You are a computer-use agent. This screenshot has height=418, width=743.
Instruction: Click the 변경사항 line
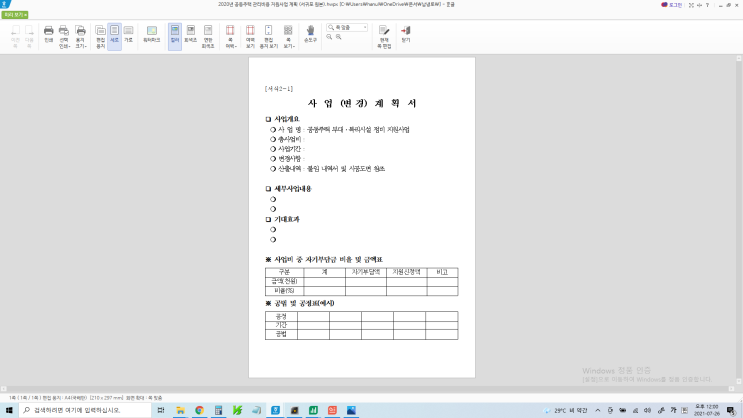click(290, 159)
